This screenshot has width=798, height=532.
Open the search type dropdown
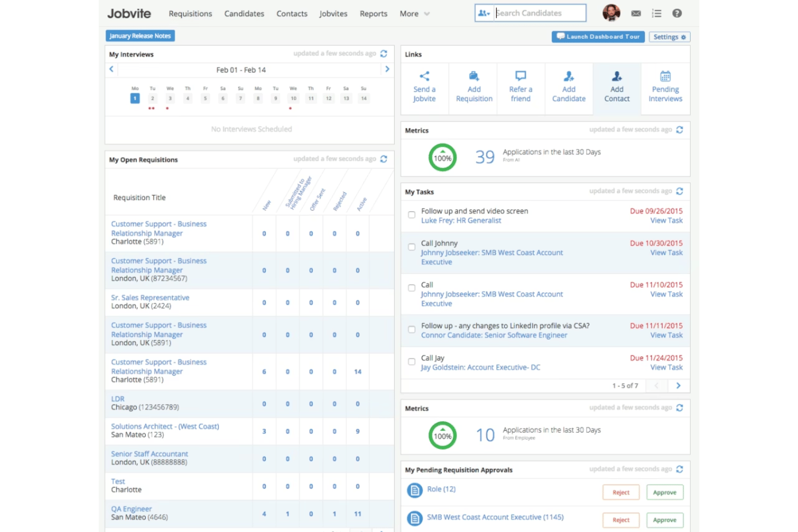tap(484, 13)
